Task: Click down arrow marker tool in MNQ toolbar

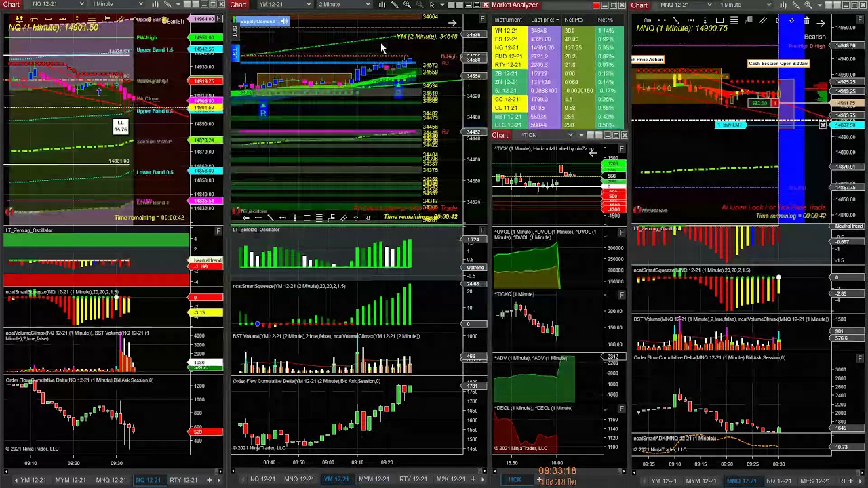Action: click(x=791, y=20)
